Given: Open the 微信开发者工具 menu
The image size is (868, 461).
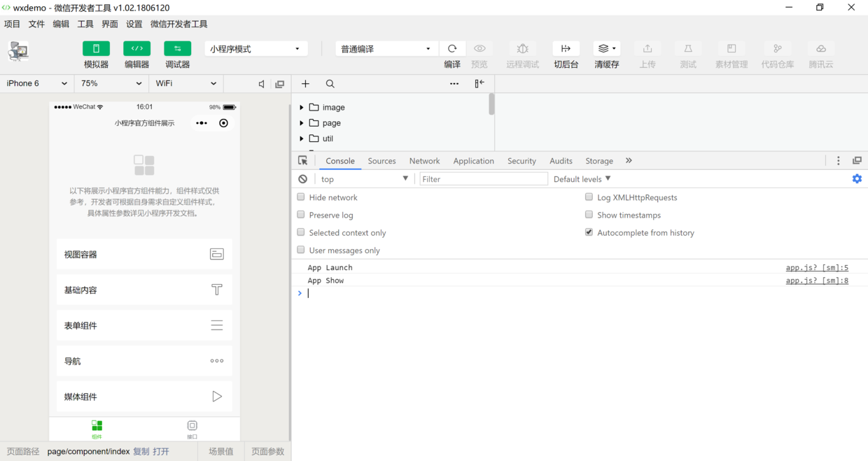Looking at the screenshot, I should pyautogui.click(x=179, y=24).
